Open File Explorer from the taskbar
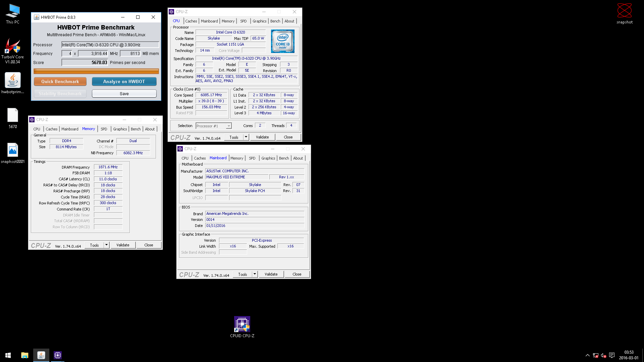Image resolution: width=644 pixels, height=362 pixels. pos(24,355)
